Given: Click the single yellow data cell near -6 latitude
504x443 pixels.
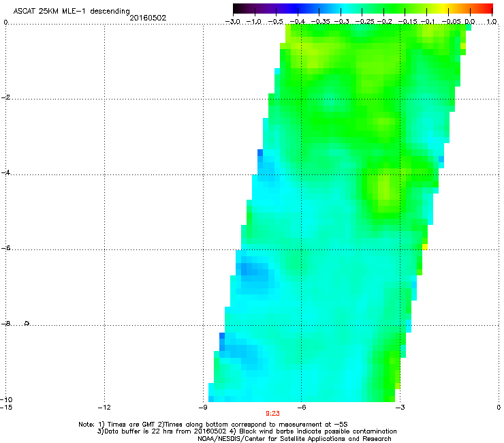Looking at the screenshot, I should [424, 247].
